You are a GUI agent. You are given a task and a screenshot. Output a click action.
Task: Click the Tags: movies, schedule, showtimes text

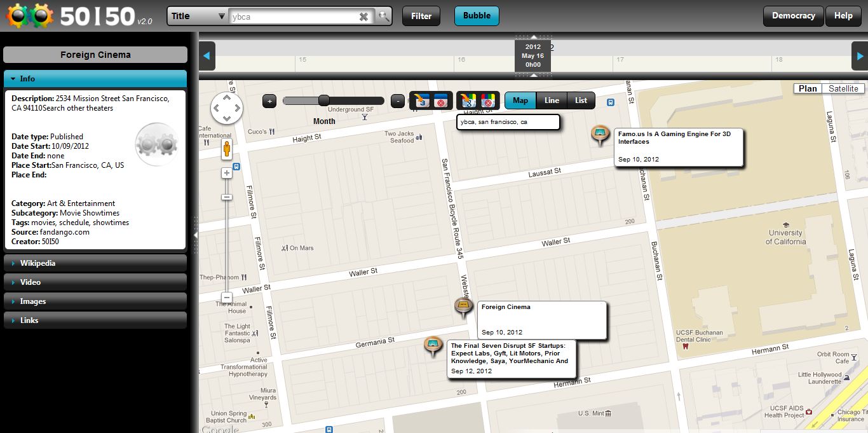point(70,223)
